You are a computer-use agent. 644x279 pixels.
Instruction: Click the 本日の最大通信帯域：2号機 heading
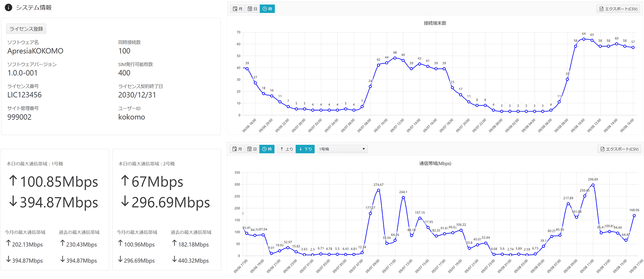click(147, 164)
